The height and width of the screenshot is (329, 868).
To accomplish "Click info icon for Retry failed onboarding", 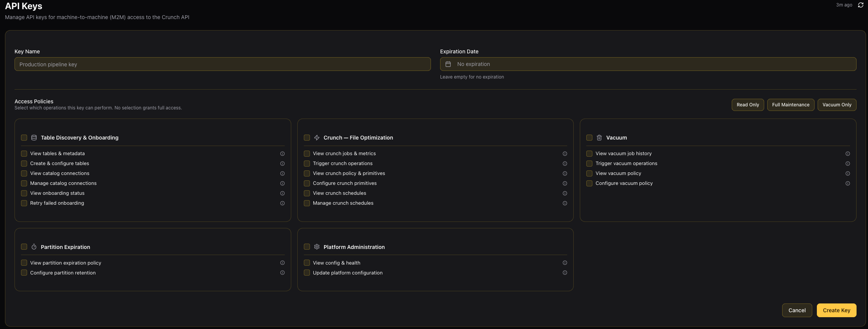I will click(x=282, y=203).
